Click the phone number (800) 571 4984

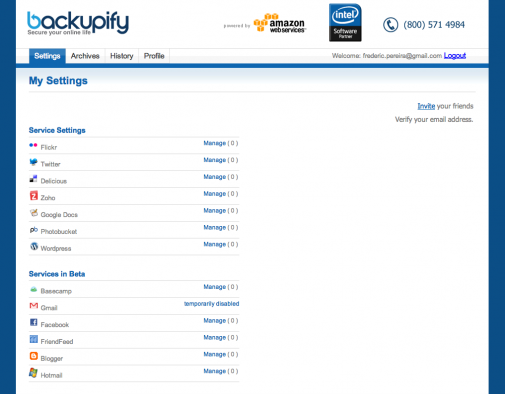(x=434, y=25)
